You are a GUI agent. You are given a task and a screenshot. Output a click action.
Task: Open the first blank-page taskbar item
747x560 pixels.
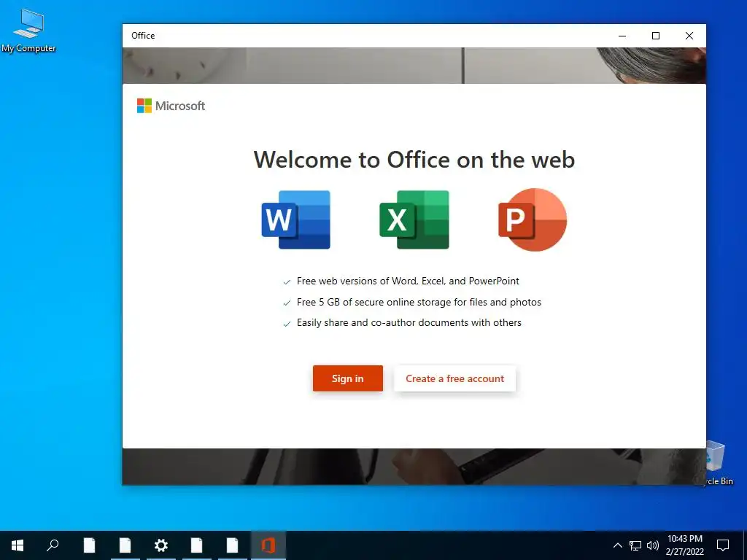(89, 545)
